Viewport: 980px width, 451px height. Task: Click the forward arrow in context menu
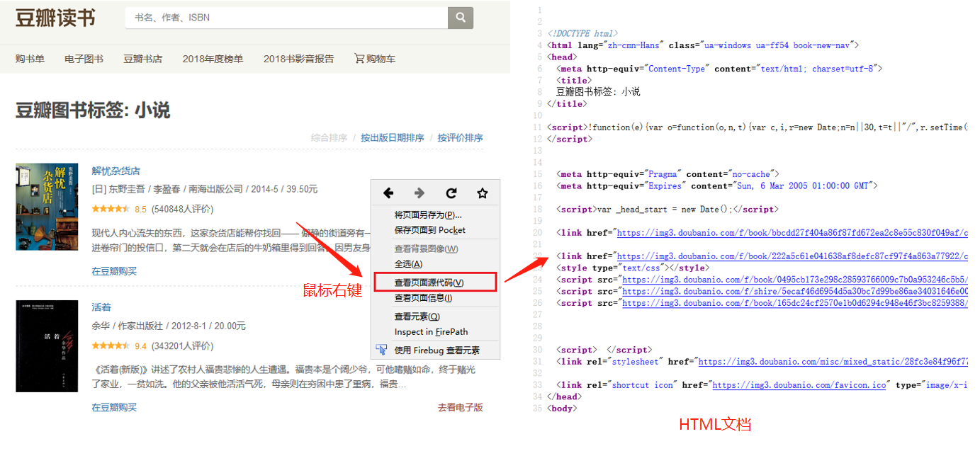419,193
